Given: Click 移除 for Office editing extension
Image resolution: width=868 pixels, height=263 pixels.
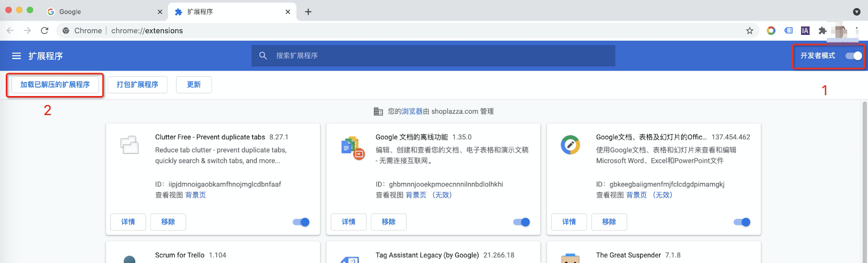Looking at the screenshot, I should (609, 222).
